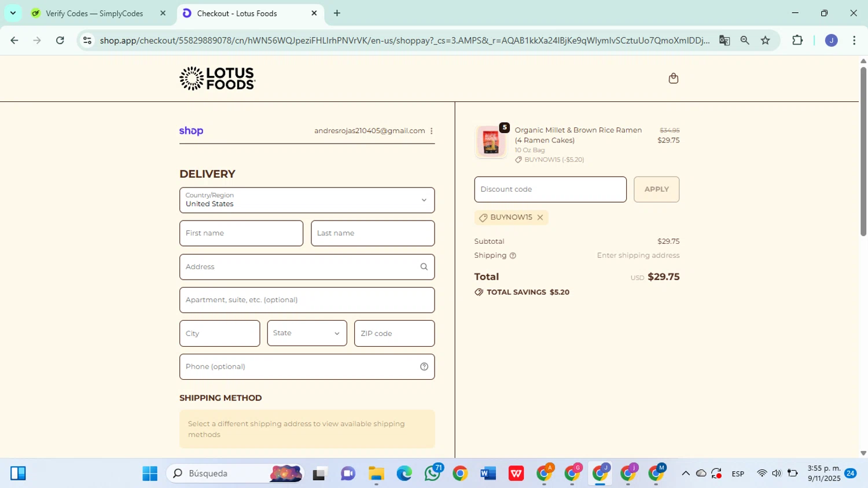Open account options three-dot menu
The height and width of the screenshot is (488, 868).
(x=431, y=131)
